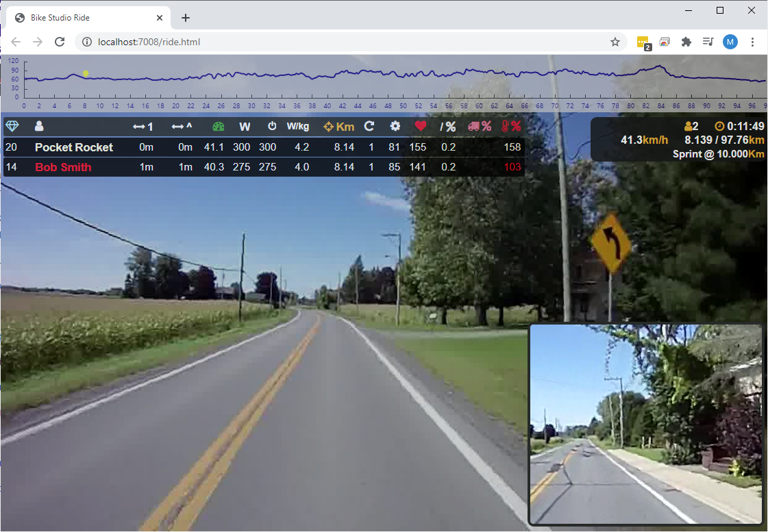Click the value 158 in Pocket Rocket's row
Screen dimensions: 768x532
(512, 147)
